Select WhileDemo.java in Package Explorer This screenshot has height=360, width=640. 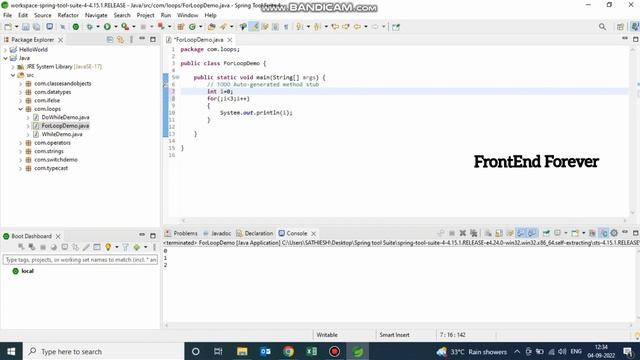click(x=62, y=134)
